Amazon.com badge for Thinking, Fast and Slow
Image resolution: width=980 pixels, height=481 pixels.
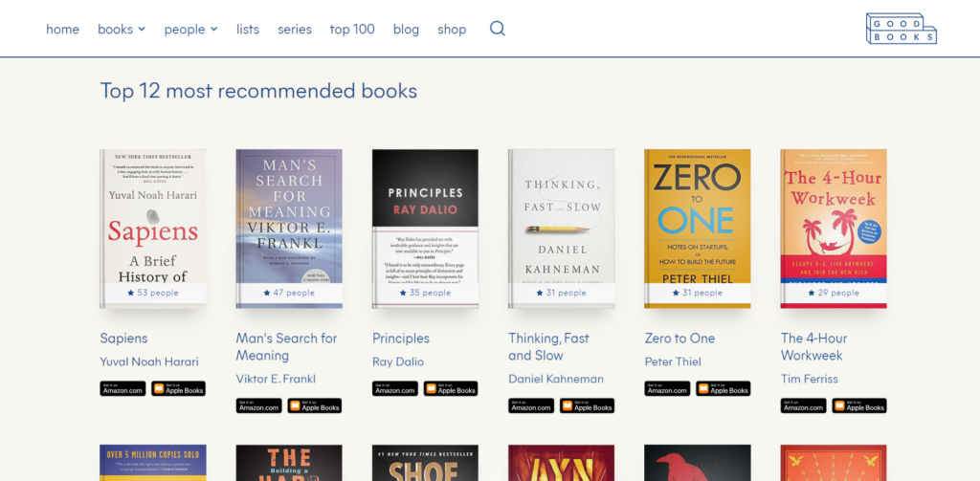tap(531, 406)
